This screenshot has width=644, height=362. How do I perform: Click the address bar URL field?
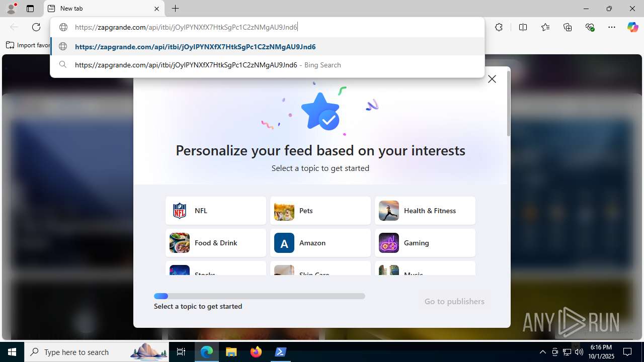click(x=267, y=27)
